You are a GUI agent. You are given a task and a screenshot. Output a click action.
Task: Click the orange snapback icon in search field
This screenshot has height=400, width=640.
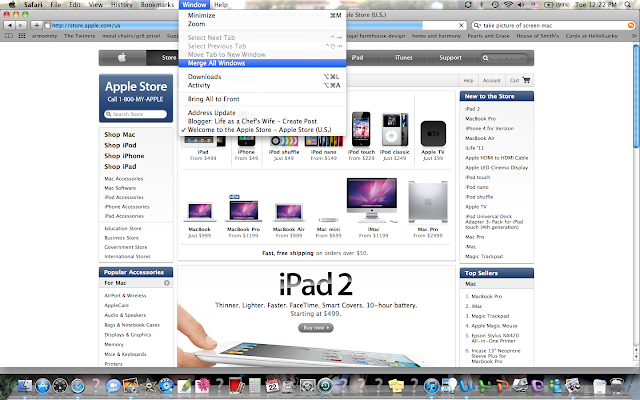click(x=631, y=25)
